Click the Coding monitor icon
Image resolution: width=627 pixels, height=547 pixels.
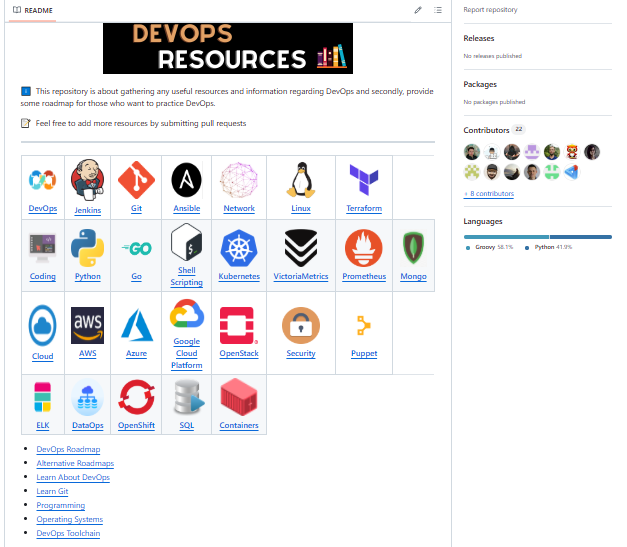click(x=42, y=248)
